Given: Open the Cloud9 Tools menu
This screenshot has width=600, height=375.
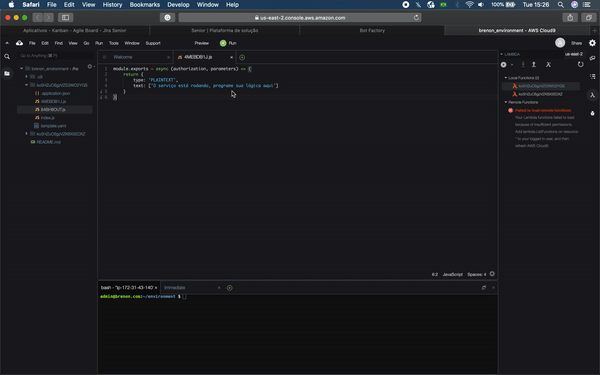Looking at the screenshot, I should tap(114, 43).
